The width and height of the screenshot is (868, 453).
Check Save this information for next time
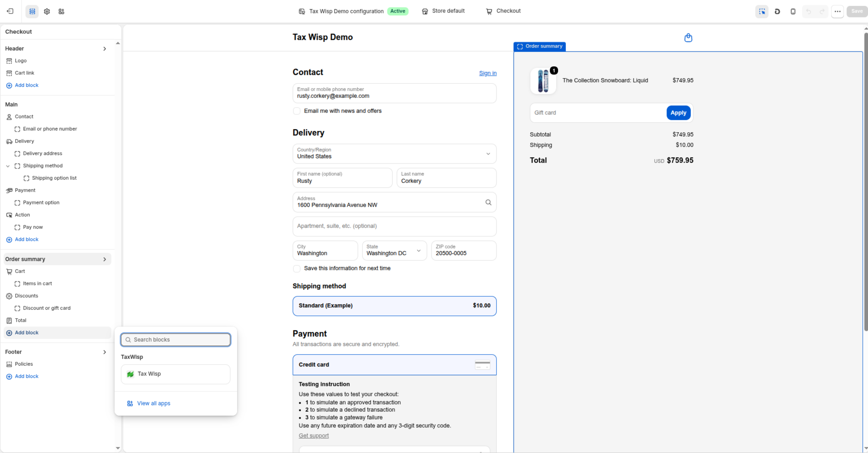point(297,269)
